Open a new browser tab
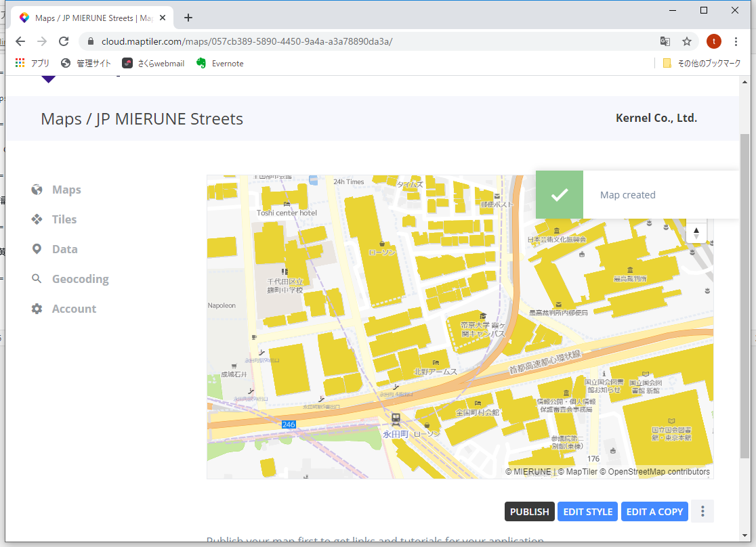This screenshot has width=756, height=547. (x=188, y=18)
